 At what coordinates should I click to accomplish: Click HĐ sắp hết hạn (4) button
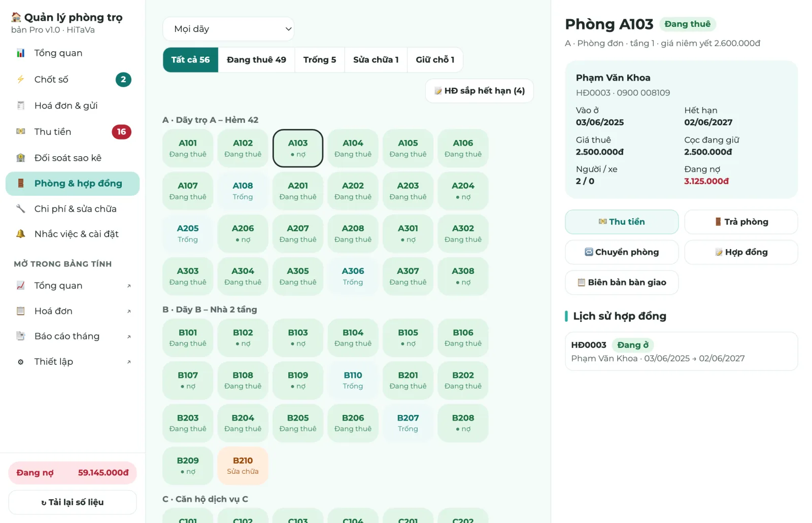[x=479, y=91]
